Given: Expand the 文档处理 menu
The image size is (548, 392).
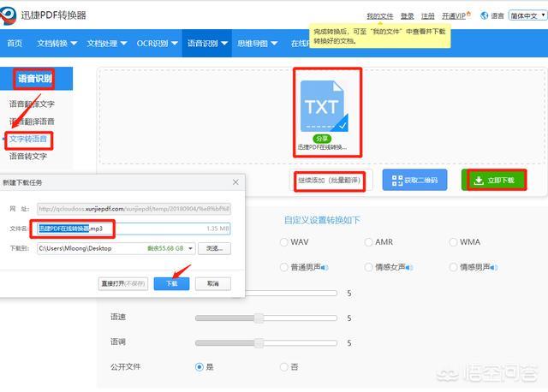Looking at the screenshot, I should point(106,44).
